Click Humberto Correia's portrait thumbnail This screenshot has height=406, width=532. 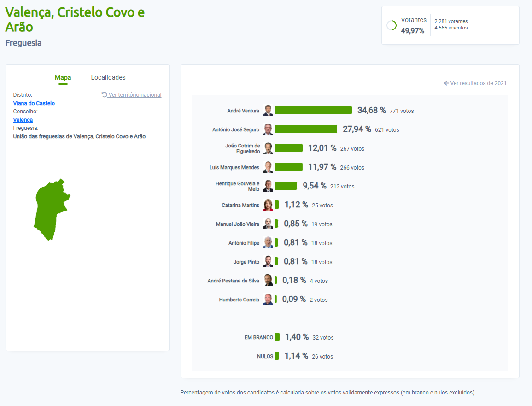[268, 300]
